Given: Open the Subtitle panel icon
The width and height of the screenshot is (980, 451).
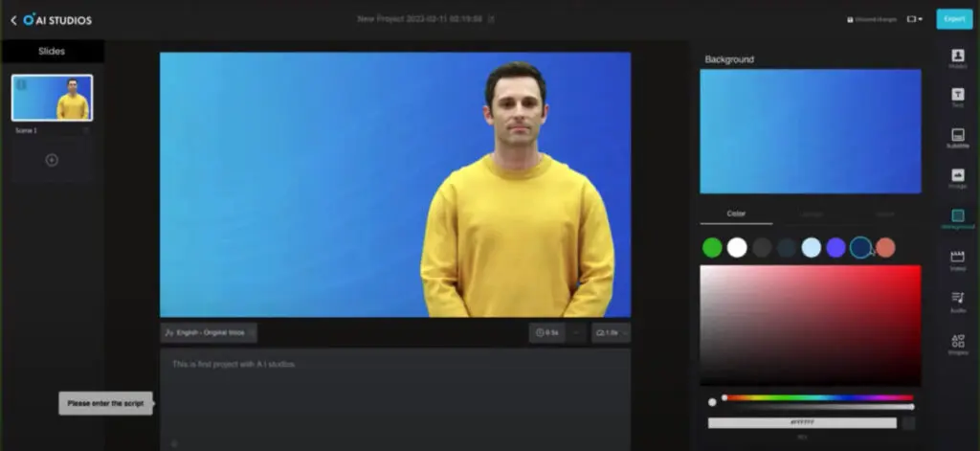Looking at the screenshot, I should tap(957, 138).
